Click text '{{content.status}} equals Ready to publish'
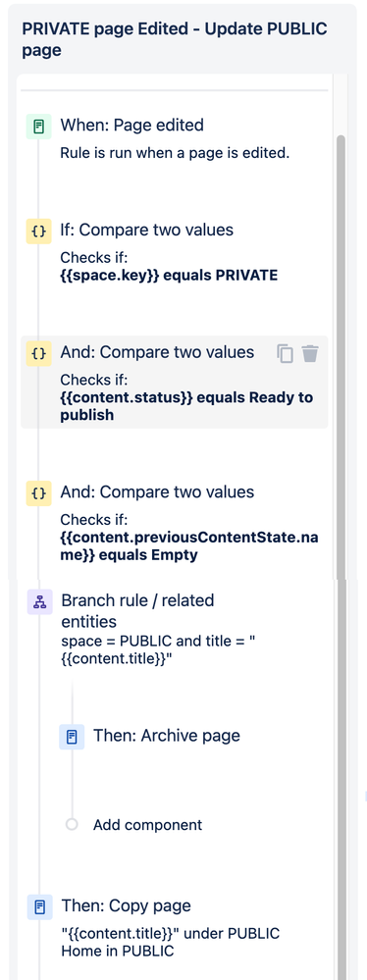Viewport: 367px width, 980px height. (x=186, y=406)
